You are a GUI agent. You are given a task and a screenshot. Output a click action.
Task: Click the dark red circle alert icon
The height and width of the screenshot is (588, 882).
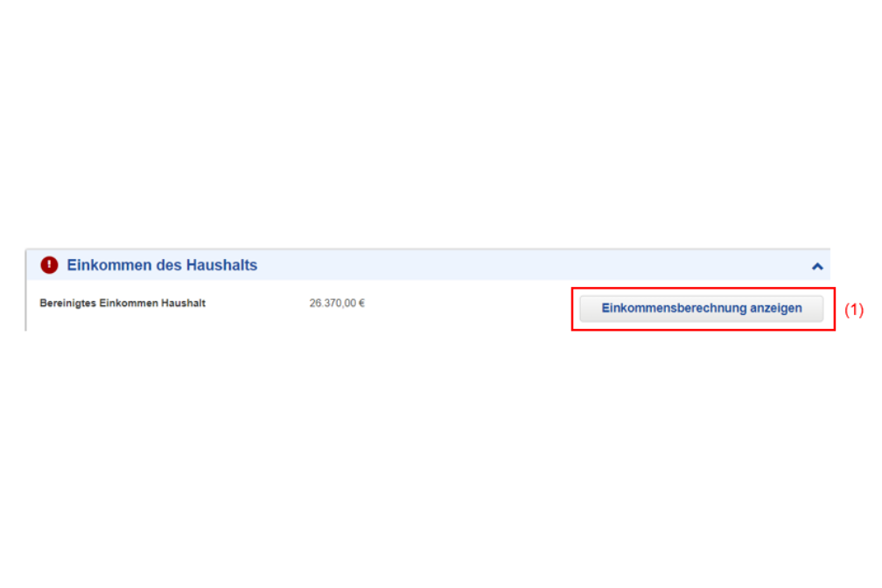(x=50, y=264)
